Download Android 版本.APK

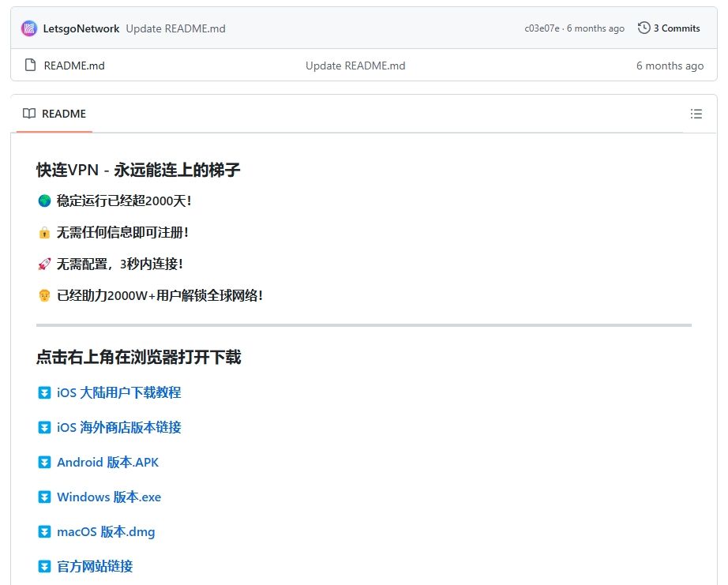[107, 463]
